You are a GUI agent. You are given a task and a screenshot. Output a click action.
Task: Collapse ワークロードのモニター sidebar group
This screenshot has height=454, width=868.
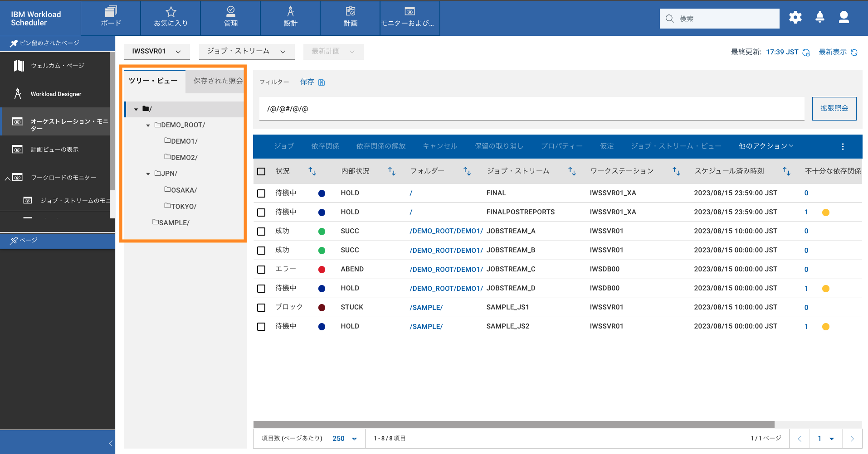pyautogui.click(x=7, y=178)
